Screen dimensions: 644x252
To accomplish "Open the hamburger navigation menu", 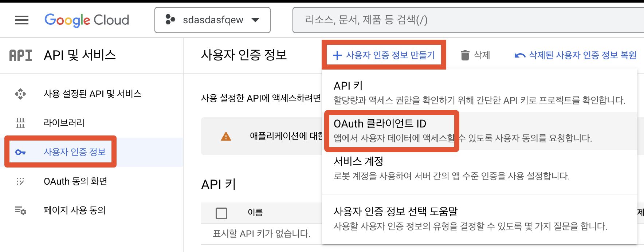I will coord(22,20).
